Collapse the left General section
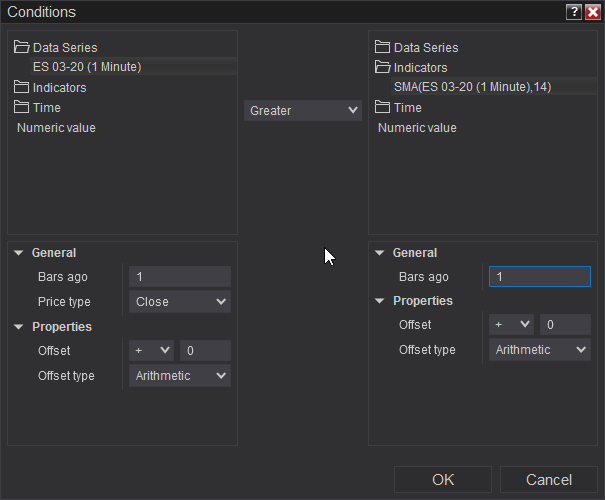The image size is (605, 500). (x=19, y=253)
